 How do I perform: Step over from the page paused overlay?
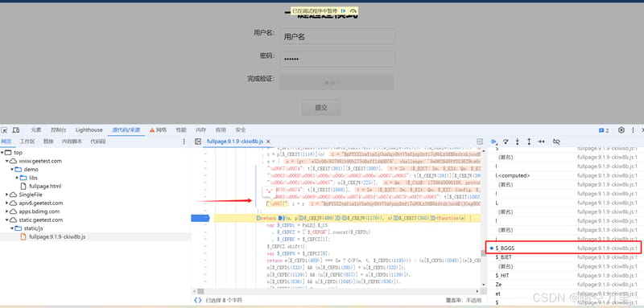point(353,10)
